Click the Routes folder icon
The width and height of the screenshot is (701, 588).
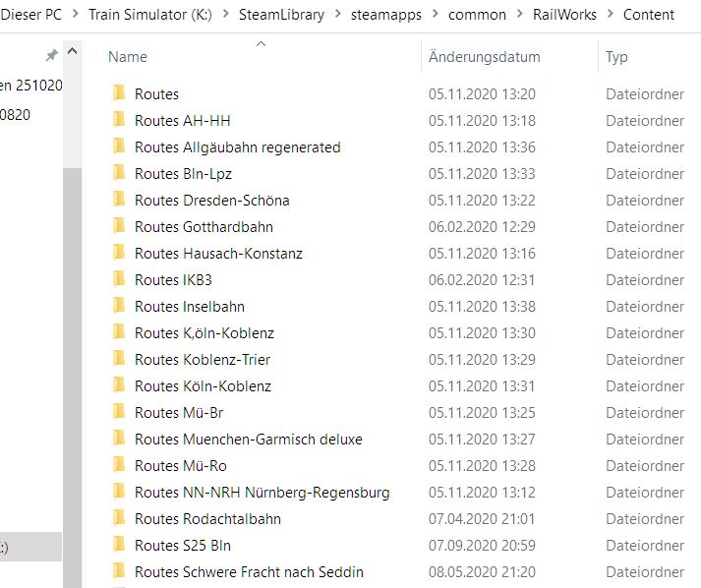coord(119,93)
